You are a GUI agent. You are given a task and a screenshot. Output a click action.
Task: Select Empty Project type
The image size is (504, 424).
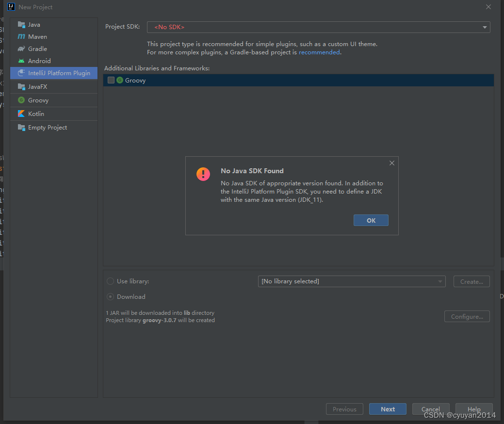(54, 127)
